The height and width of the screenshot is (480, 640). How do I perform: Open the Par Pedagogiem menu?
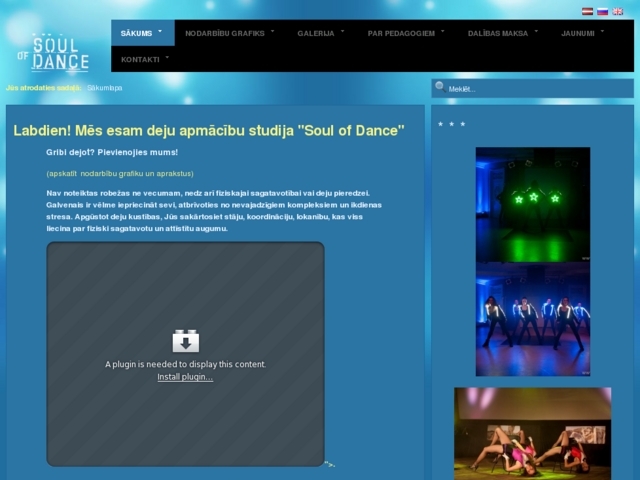point(400,33)
